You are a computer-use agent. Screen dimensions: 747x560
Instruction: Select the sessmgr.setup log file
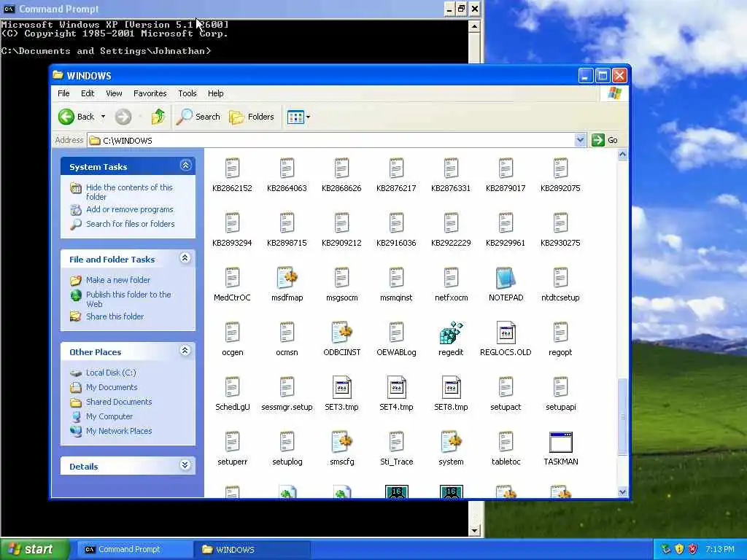coord(287,388)
